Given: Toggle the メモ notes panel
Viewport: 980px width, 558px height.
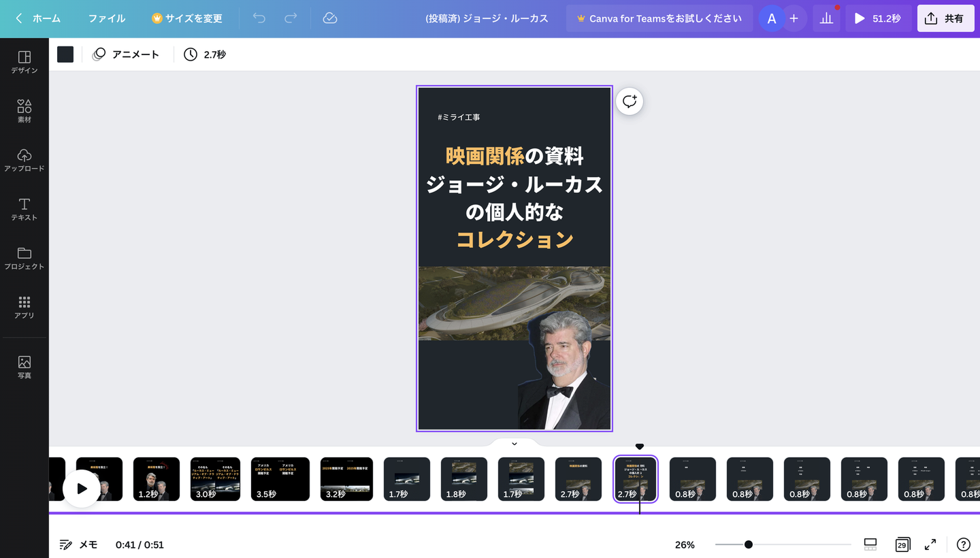Looking at the screenshot, I should coord(78,544).
